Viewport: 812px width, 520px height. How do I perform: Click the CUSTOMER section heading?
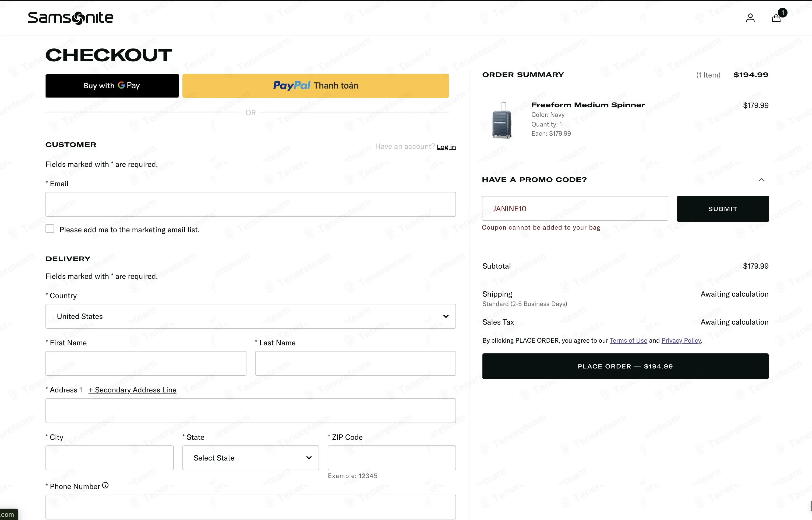(71, 145)
